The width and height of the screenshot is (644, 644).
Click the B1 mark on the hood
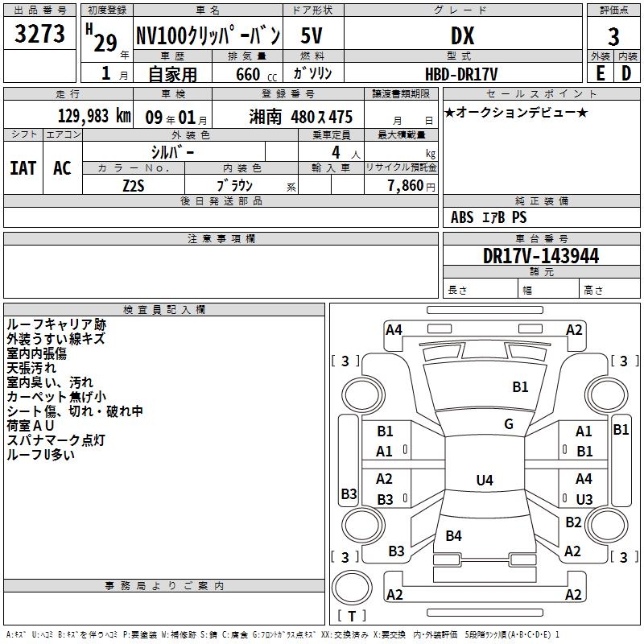point(521,387)
